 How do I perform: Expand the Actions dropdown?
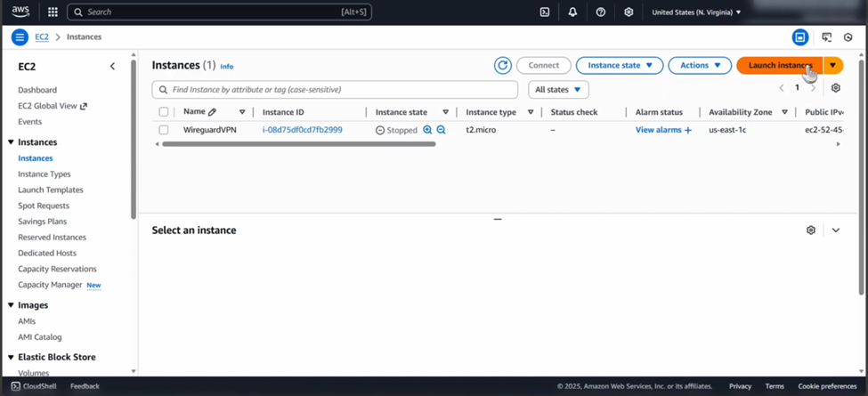point(700,65)
